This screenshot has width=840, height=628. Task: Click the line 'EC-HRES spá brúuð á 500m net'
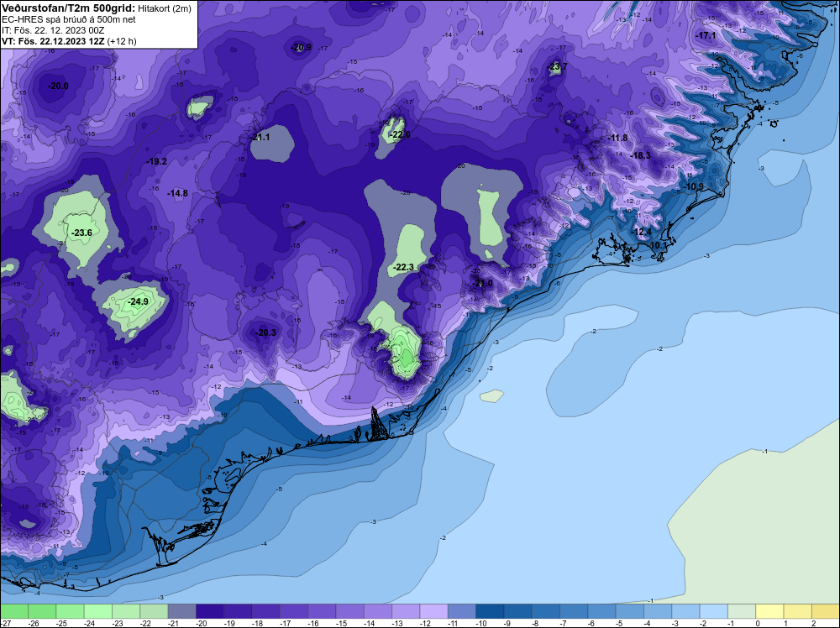(69, 19)
